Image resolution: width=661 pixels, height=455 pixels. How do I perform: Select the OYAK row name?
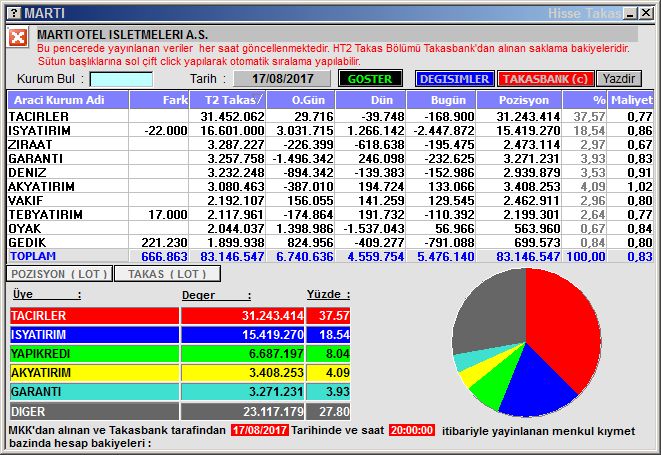(25, 228)
